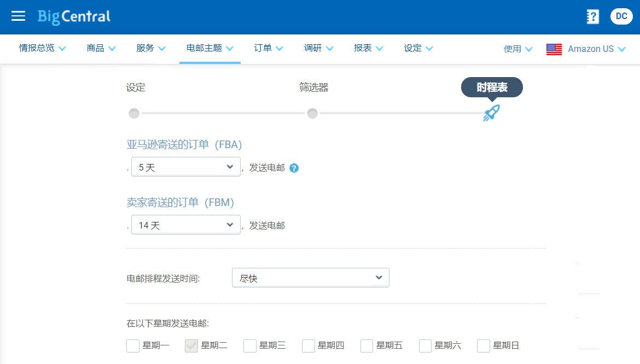The width and height of the screenshot is (640, 364).
Task: Open the hamburger menu icon
Action: click(x=19, y=16)
